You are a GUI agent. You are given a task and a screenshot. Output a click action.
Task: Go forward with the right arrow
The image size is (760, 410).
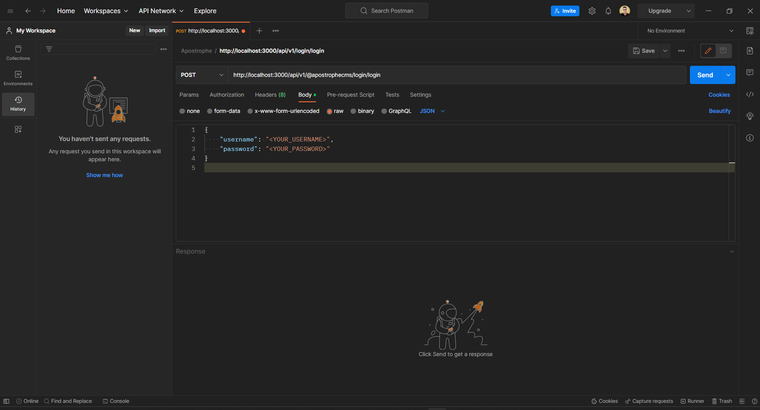tap(43, 11)
